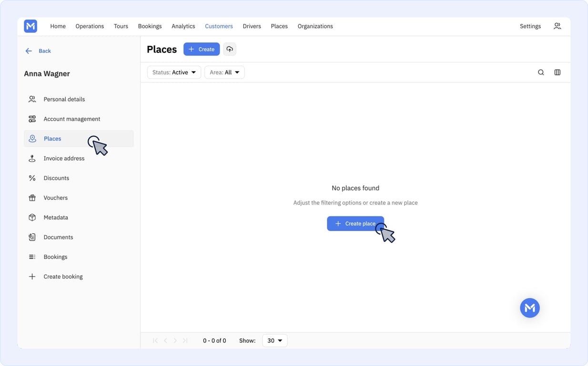Screen dimensions: 588x366
Task: Click the Vouchers gift icon
Action: point(32,198)
